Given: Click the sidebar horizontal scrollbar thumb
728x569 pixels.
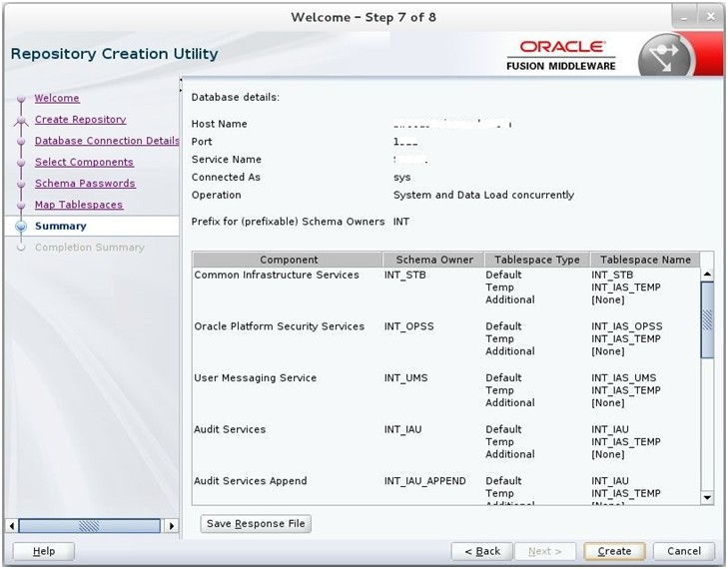Looking at the screenshot, I should [89, 526].
